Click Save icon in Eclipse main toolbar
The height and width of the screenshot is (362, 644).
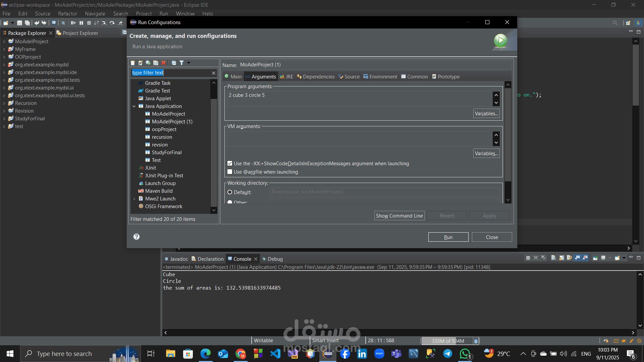pyautogui.click(x=19, y=23)
